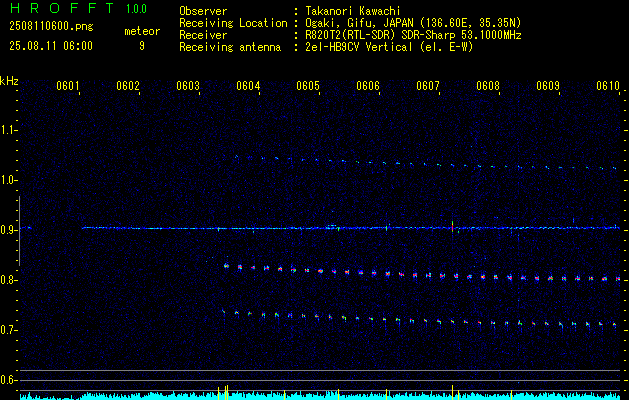This screenshot has width=629, height=400.
Task: Click the 1.1 frequency axis label
Action: click(8, 130)
